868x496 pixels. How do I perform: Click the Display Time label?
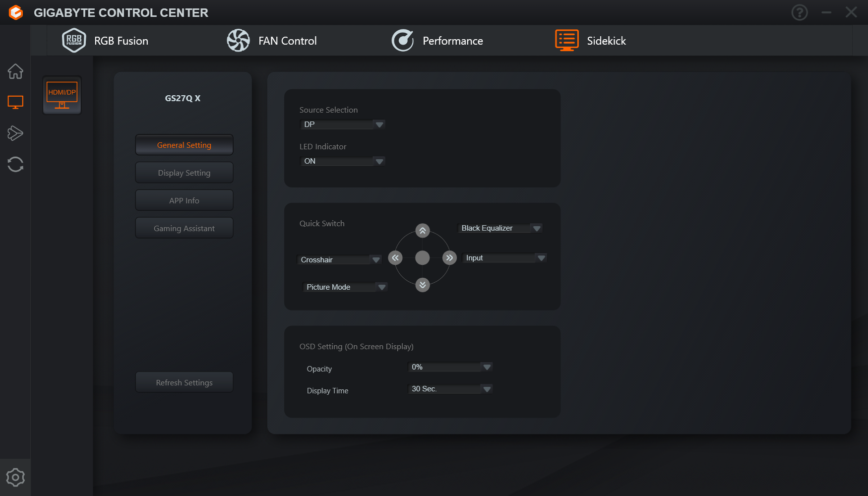(327, 391)
